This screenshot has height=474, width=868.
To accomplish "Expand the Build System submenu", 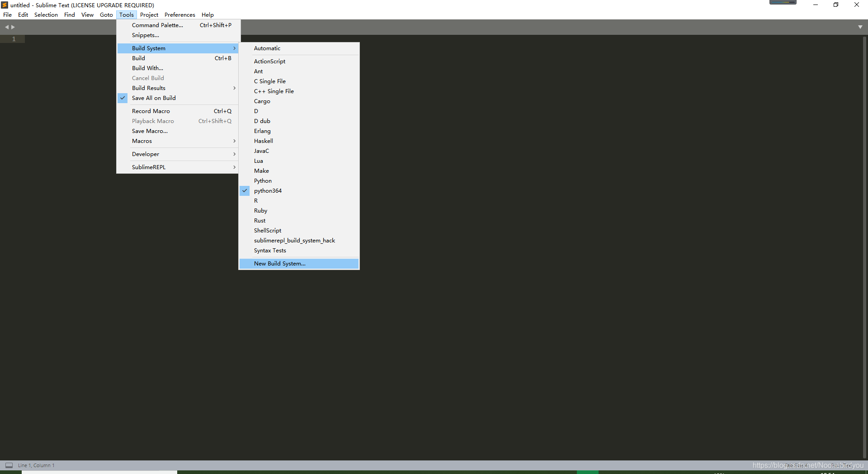I will coord(178,48).
